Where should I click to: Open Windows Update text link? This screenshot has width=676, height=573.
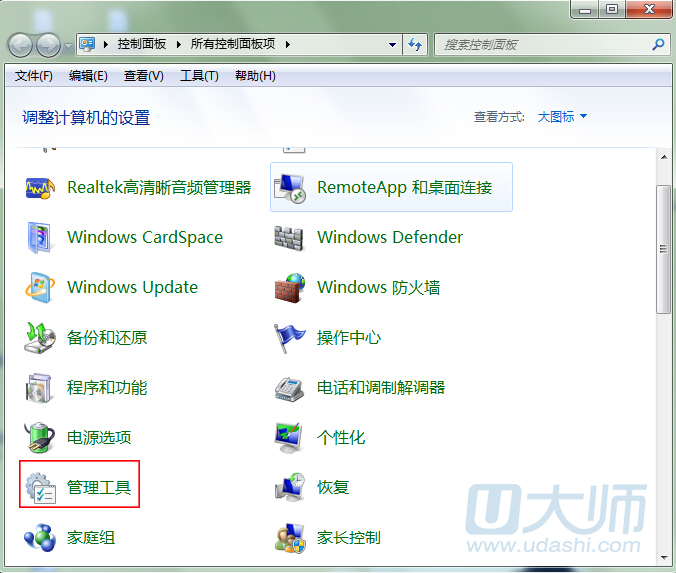(132, 287)
